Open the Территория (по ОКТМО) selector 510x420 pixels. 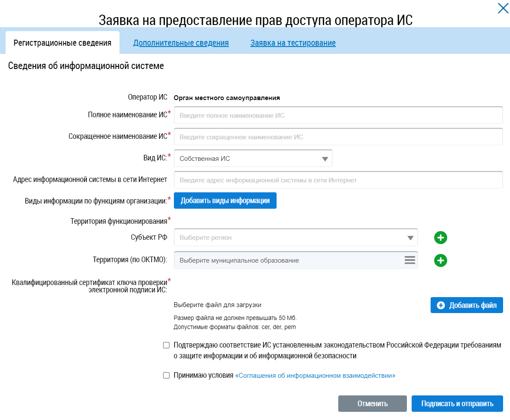pos(289,260)
